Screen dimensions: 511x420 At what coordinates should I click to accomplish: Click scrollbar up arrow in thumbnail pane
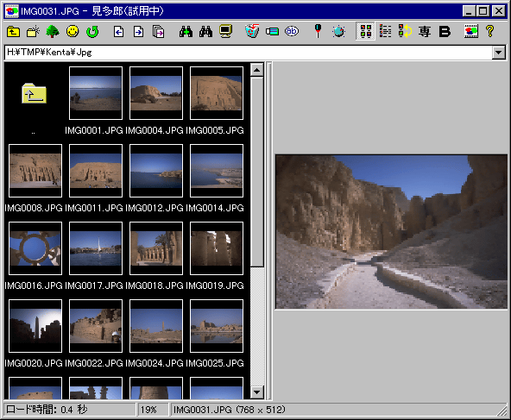pyautogui.click(x=257, y=70)
